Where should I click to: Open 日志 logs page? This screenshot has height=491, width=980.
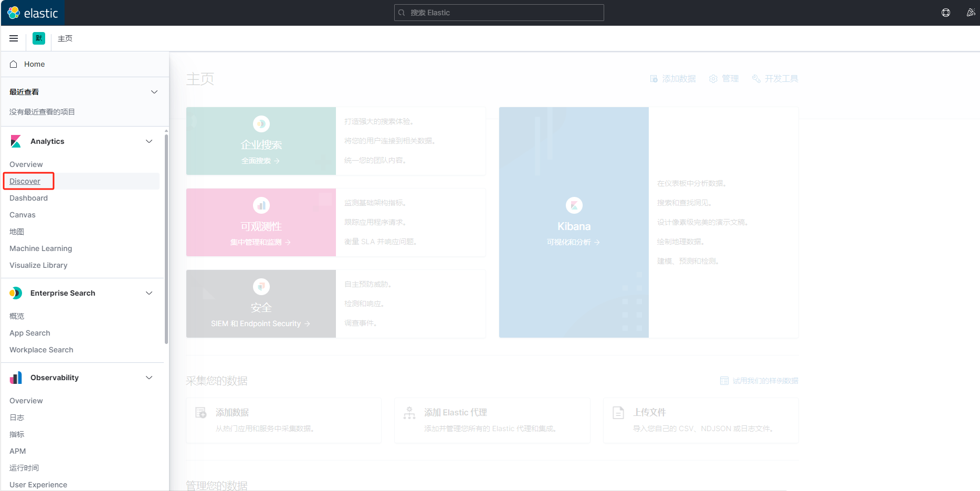[17, 417]
